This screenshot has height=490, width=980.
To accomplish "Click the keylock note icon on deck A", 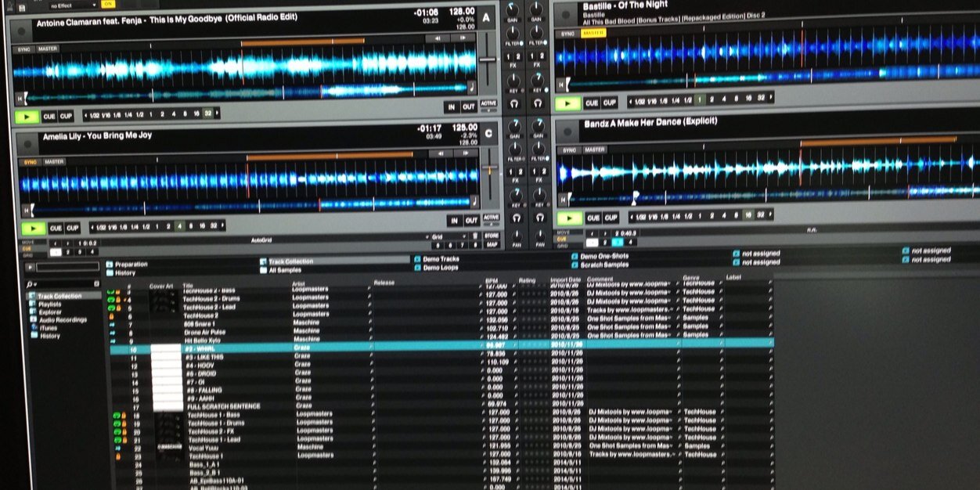I will click(471, 88).
